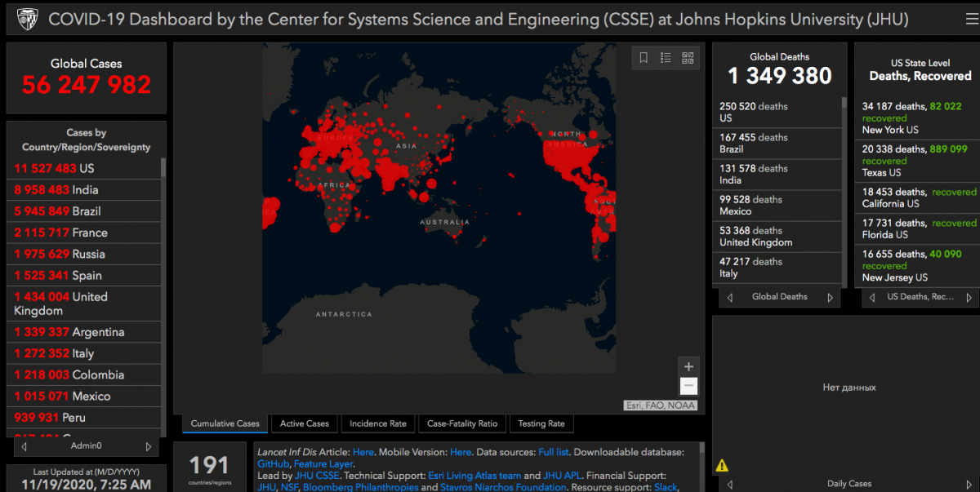Pick Colombia in the cases list
980x492 pixels.
pos(84,375)
